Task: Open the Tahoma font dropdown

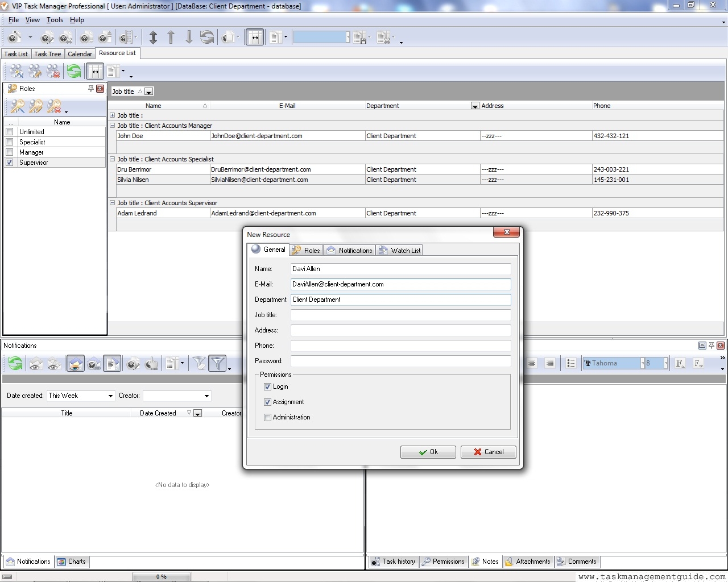Action: (x=643, y=363)
